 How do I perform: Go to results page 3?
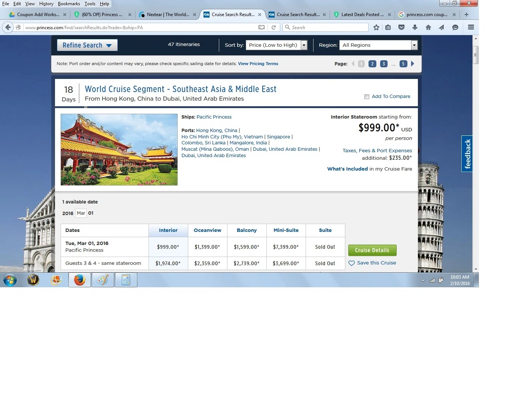[x=383, y=64]
